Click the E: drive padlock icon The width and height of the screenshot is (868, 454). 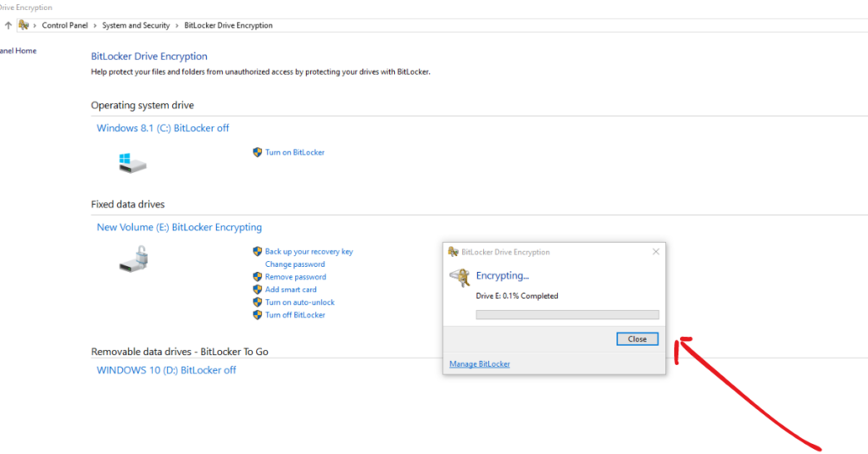coord(133,259)
